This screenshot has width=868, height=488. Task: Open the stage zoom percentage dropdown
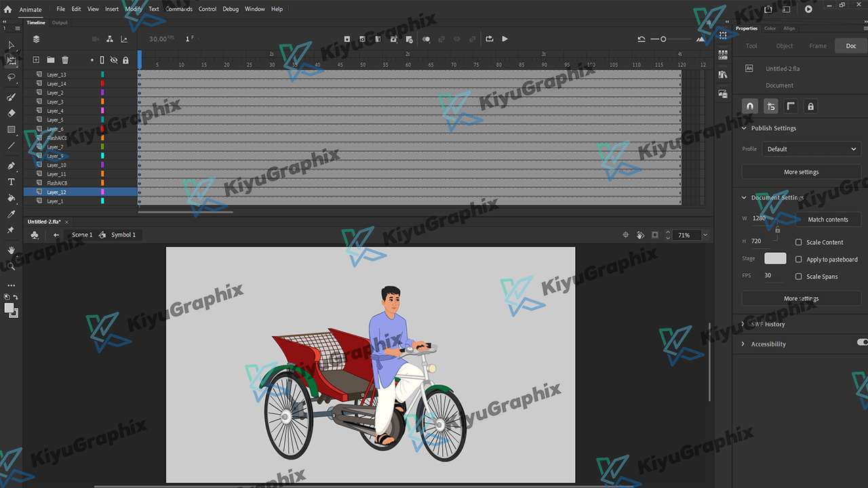tap(705, 235)
